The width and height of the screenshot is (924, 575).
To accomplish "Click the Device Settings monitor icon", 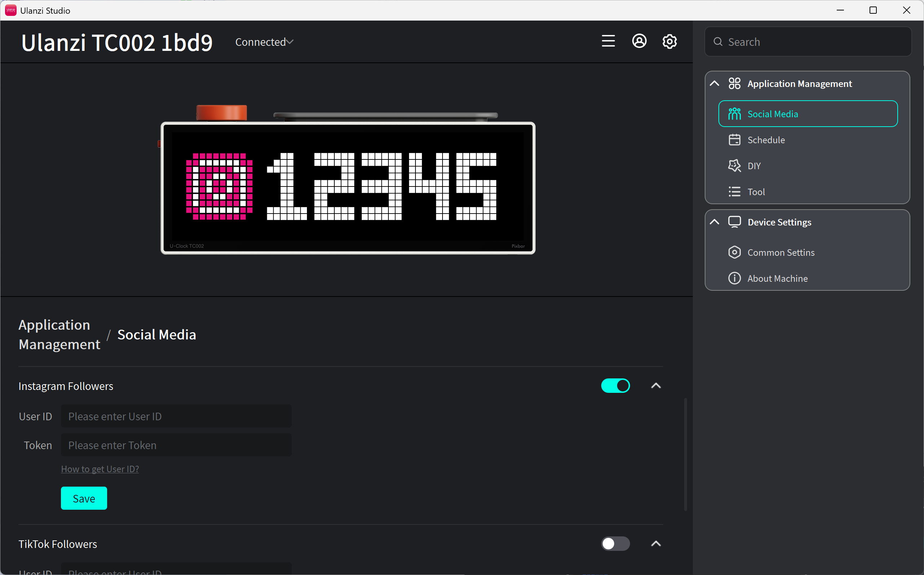I will pyautogui.click(x=734, y=222).
